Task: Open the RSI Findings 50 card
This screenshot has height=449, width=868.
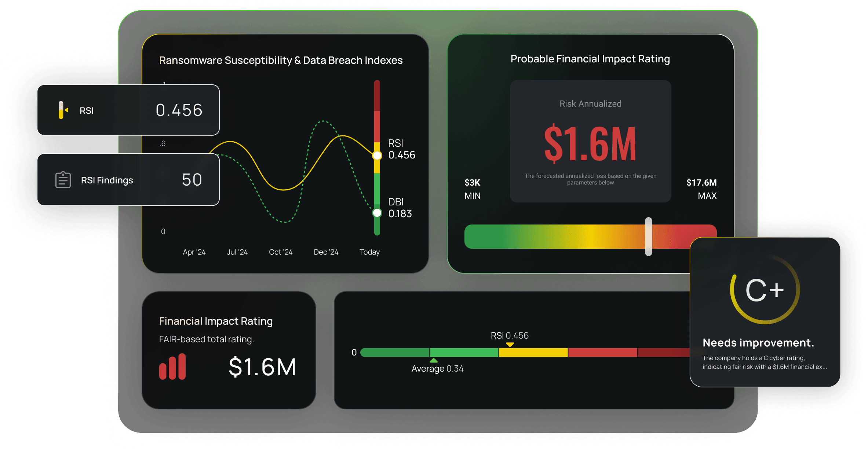Action: (128, 180)
